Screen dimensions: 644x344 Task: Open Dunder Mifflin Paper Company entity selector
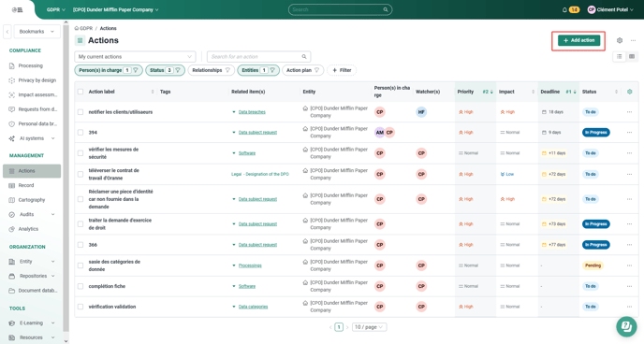click(115, 10)
